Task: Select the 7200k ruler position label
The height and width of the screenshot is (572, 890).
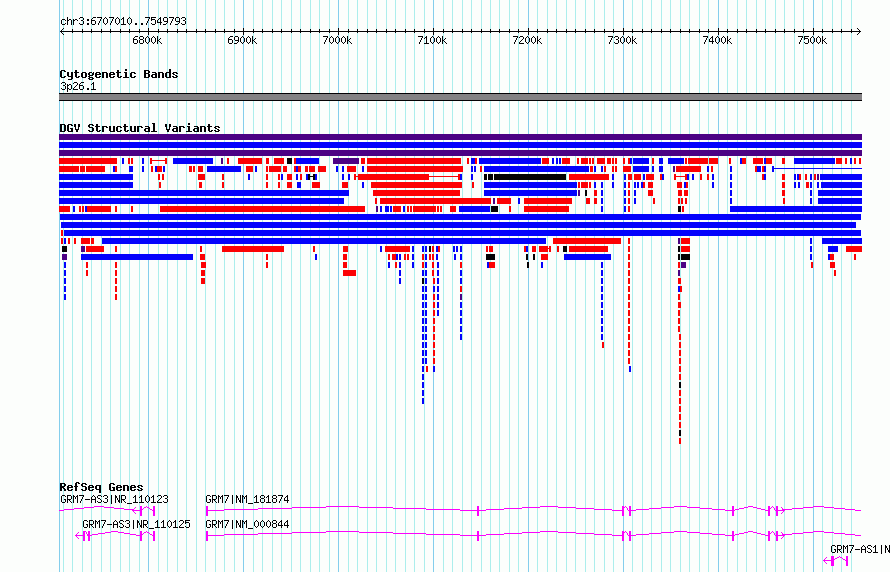Action: tap(527, 40)
